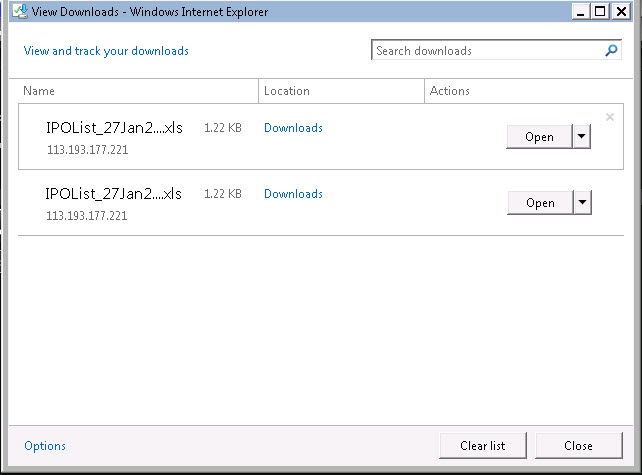The width and height of the screenshot is (642, 475).
Task: Open the second IPOList file
Action: [540, 203]
